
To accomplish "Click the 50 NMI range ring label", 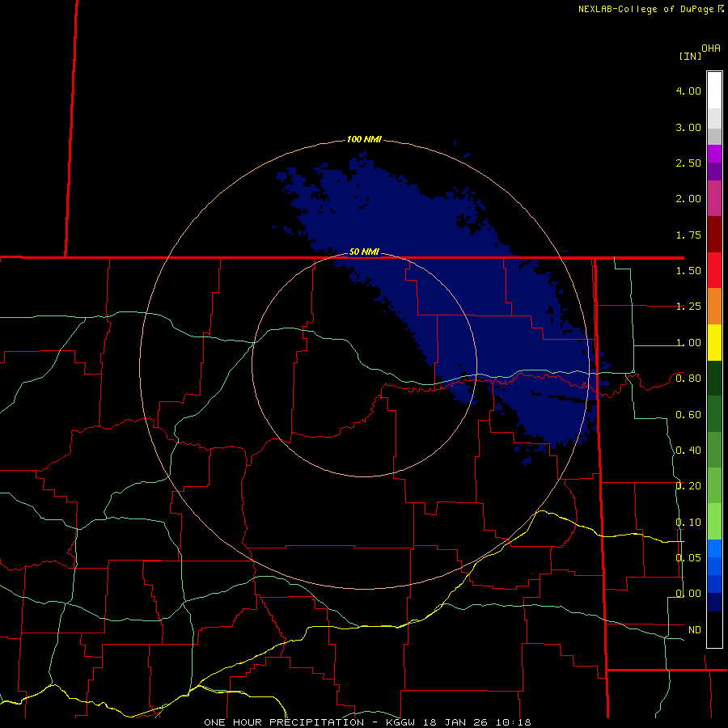I will pos(364,252).
